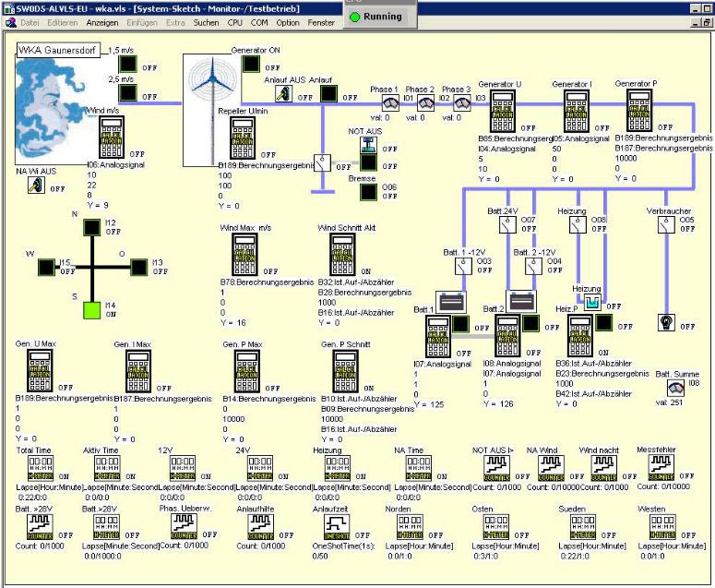This screenshot has height=588, width=715.
Task: Select the Phase 1 meter gauge
Action: tap(390, 103)
